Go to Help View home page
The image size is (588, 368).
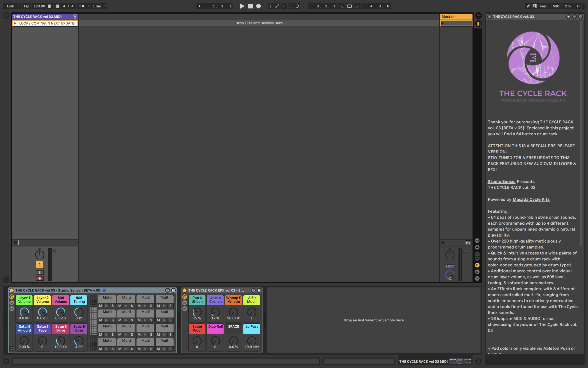coord(580,16)
